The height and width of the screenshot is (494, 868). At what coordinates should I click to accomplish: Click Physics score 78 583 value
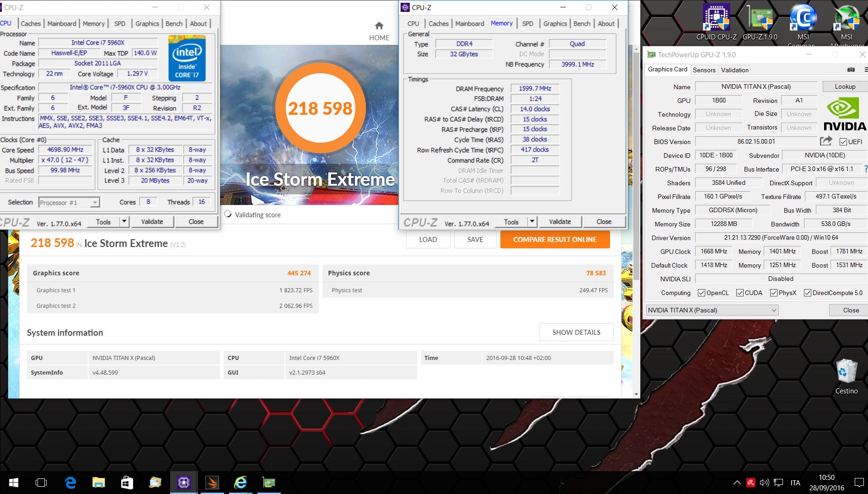click(x=596, y=273)
